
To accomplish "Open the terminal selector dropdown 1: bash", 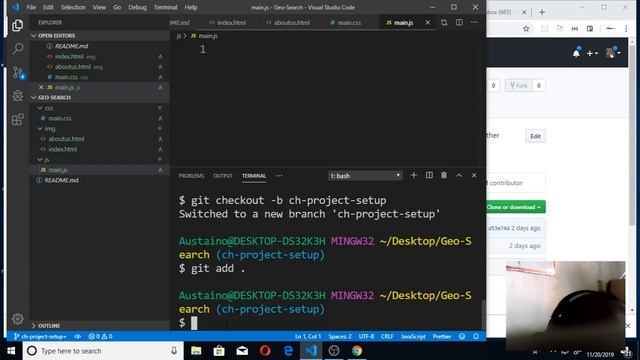I will point(365,176).
